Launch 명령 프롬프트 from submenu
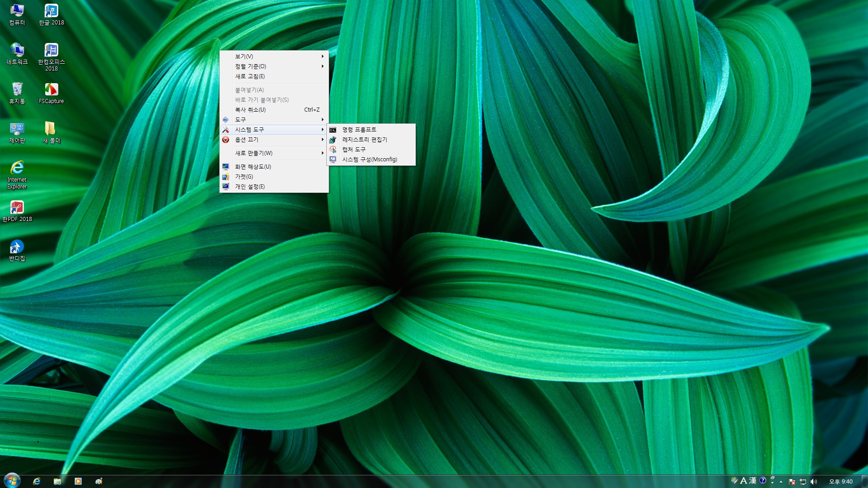The image size is (868, 488). coord(371,130)
